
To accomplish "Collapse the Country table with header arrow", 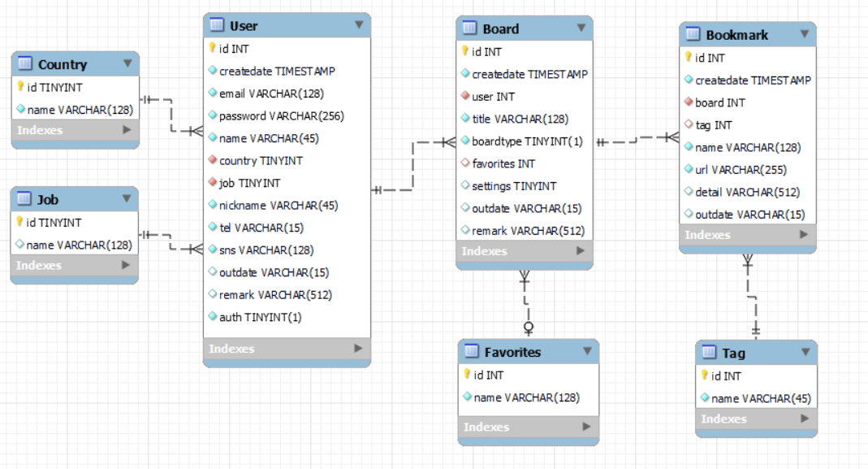I will click(127, 63).
